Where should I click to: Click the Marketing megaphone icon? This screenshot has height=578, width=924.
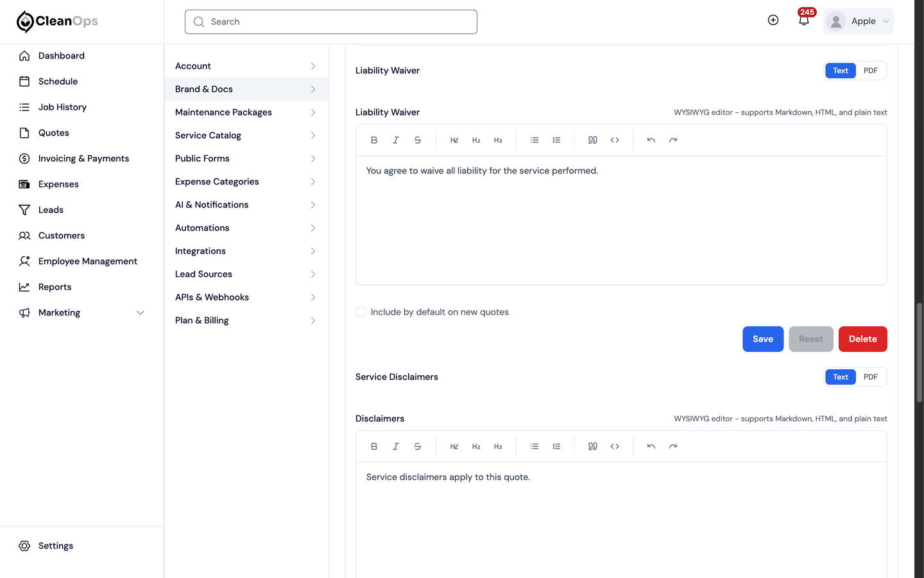(24, 313)
